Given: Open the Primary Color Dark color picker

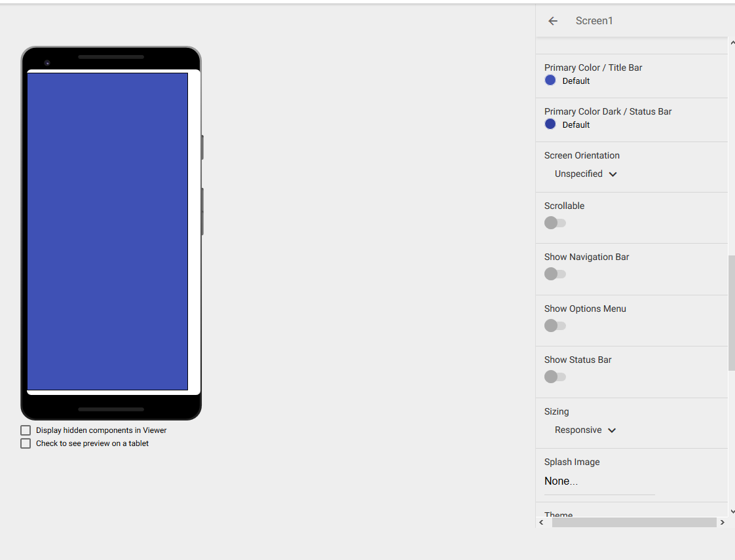Looking at the screenshot, I should pos(550,124).
